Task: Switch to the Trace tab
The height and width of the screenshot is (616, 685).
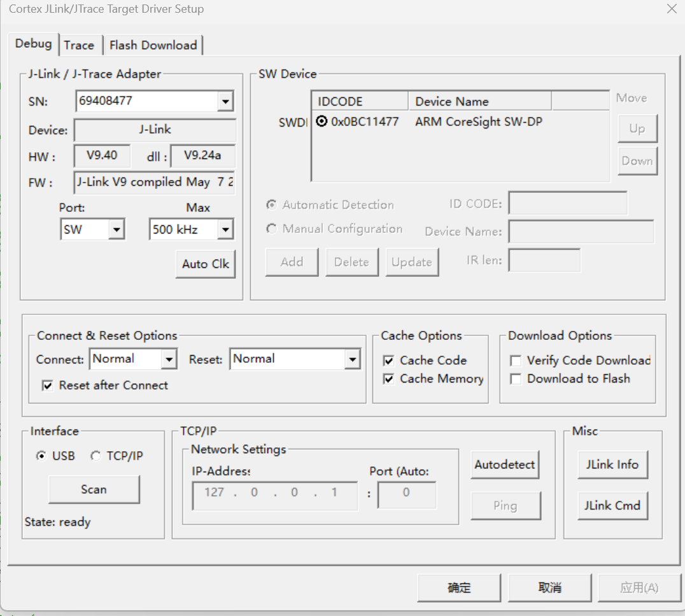Action: [x=80, y=45]
